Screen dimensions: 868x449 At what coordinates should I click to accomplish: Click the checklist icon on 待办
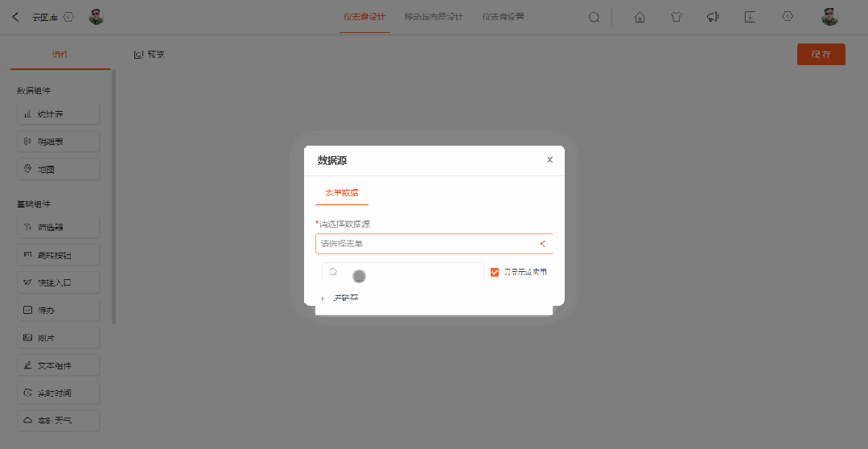click(27, 310)
